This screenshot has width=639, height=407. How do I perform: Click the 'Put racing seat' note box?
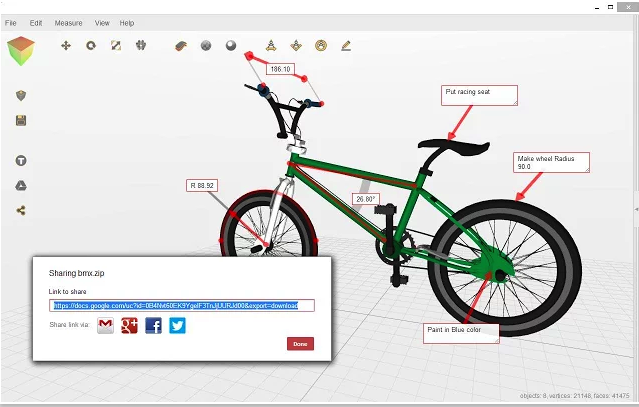(x=479, y=95)
